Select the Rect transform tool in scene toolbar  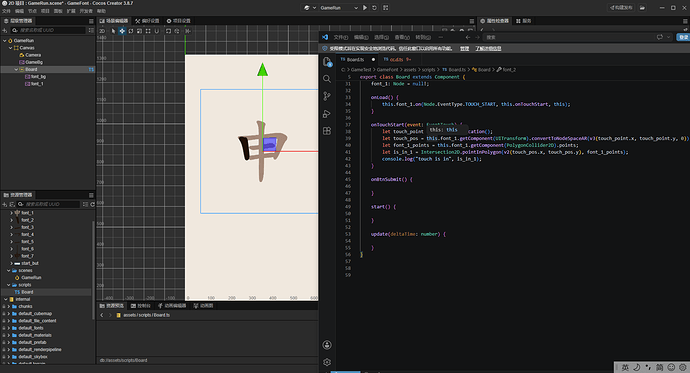(x=148, y=31)
